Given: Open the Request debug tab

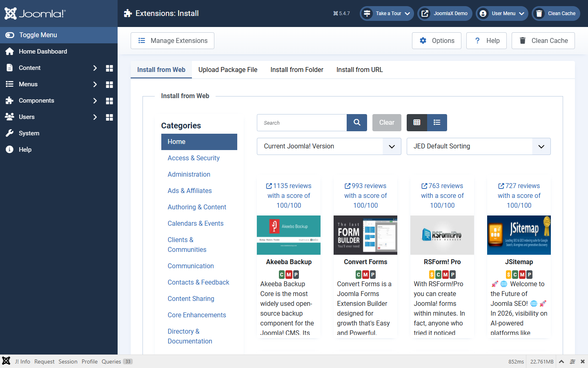Looking at the screenshot, I should (x=45, y=361).
